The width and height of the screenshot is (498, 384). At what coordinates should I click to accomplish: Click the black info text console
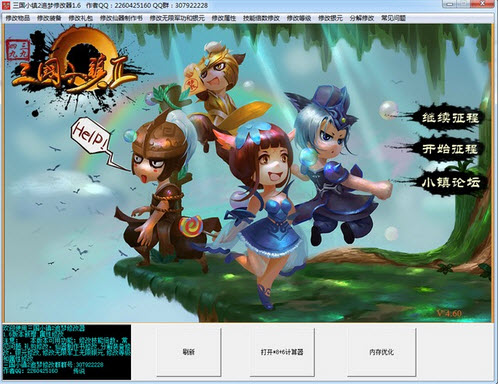(x=66, y=352)
